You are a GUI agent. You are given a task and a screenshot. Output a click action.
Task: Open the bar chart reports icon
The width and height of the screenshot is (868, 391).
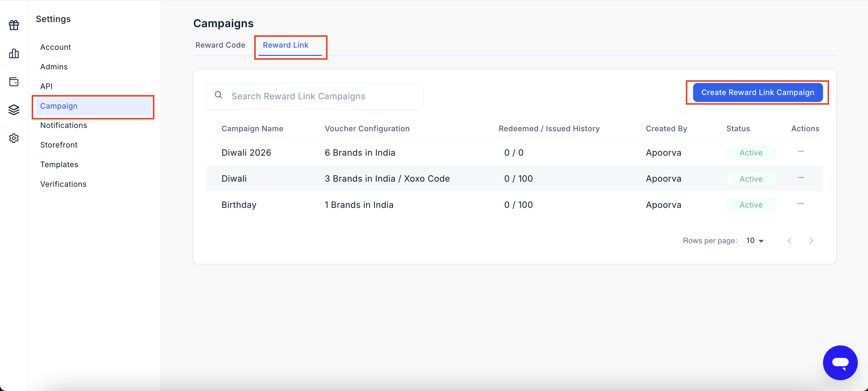(x=14, y=53)
